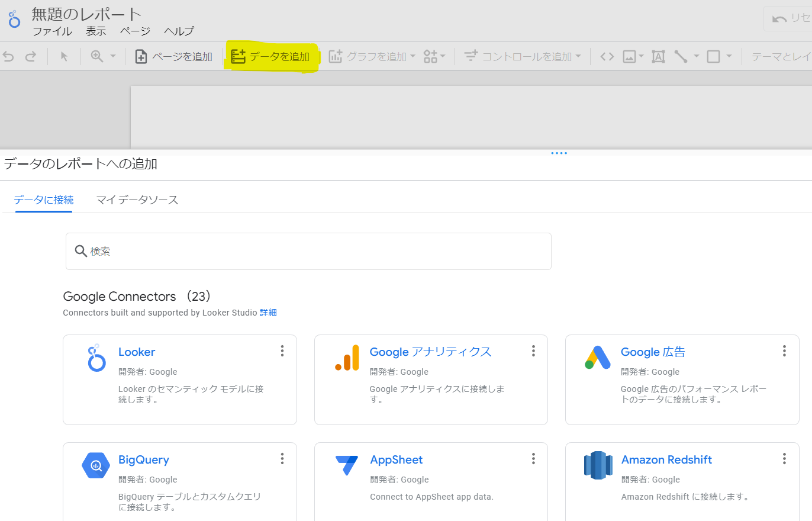Activate the selection pointer tool
Image resolution: width=812 pixels, height=521 pixels.
[65, 56]
